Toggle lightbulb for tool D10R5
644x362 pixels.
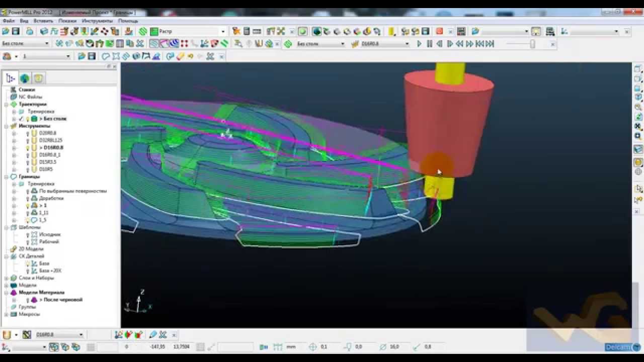pos(28,169)
